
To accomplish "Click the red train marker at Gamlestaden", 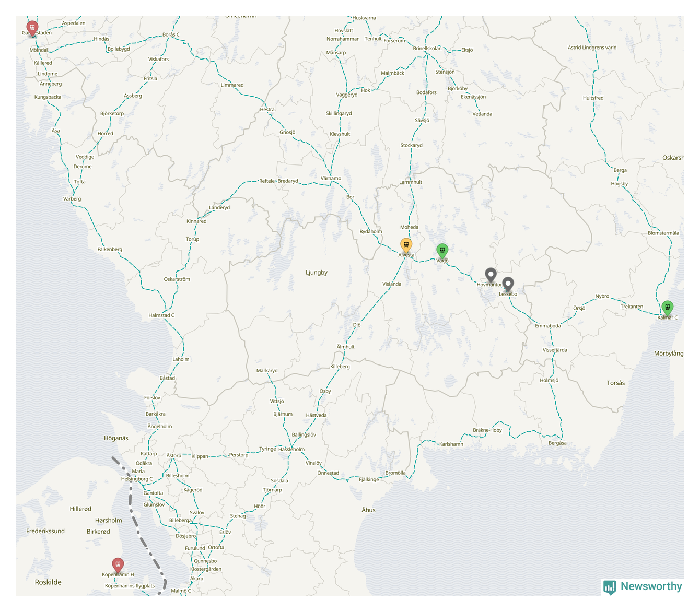I will (x=32, y=27).
